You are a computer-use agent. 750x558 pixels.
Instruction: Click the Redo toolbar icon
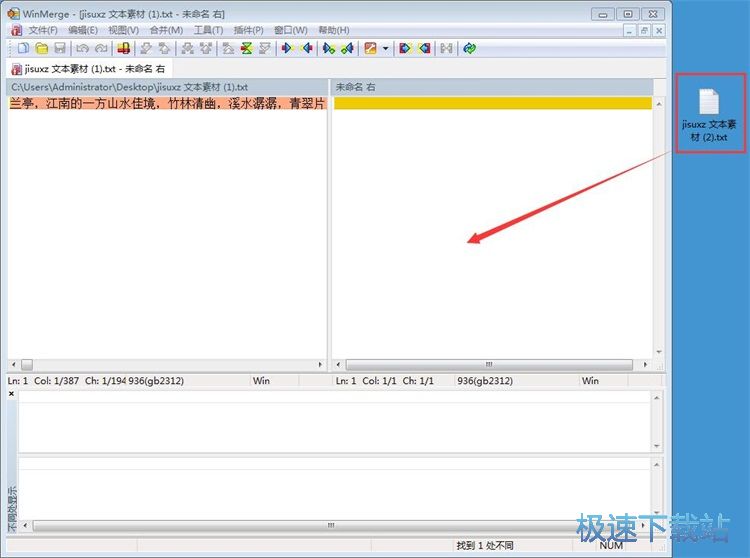point(101,48)
